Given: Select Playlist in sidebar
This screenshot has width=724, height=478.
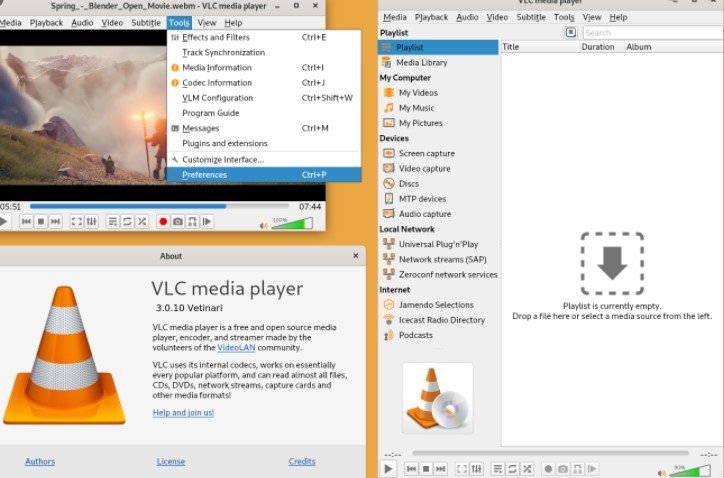Looking at the screenshot, I should click(438, 47).
